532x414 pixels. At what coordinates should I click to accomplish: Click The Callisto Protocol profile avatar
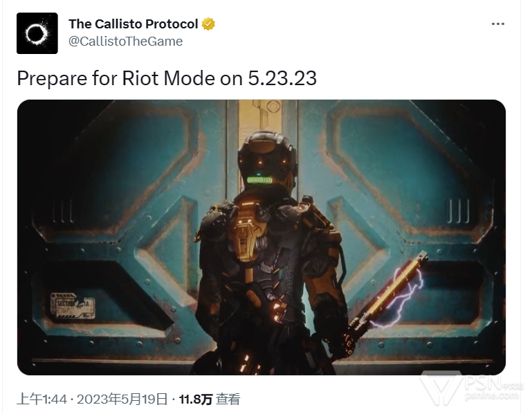37,33
